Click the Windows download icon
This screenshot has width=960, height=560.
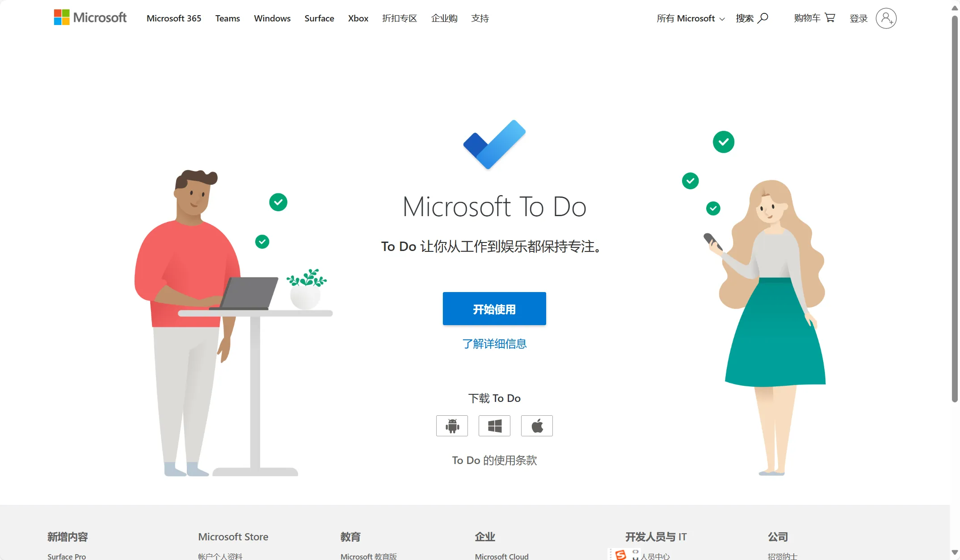tap(494, 425)
